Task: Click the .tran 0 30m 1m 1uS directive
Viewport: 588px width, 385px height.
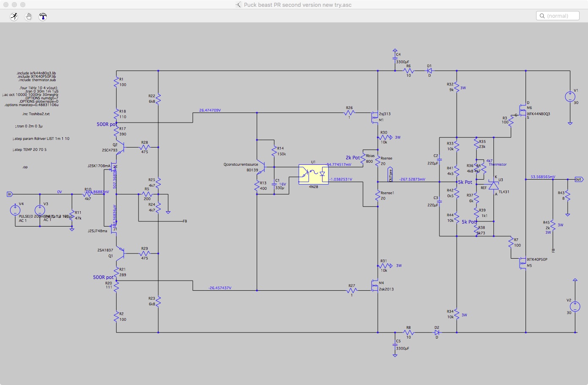Action: click(x=42, y=91)
